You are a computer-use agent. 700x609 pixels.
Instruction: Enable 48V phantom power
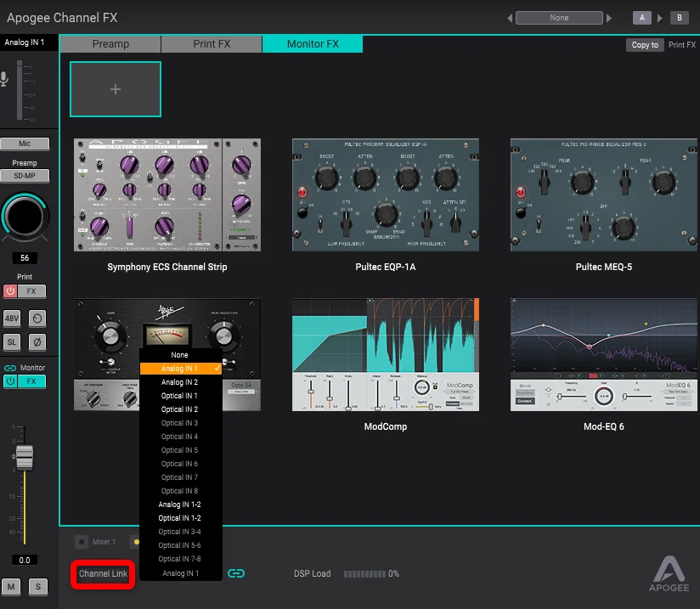coord(12,319)
